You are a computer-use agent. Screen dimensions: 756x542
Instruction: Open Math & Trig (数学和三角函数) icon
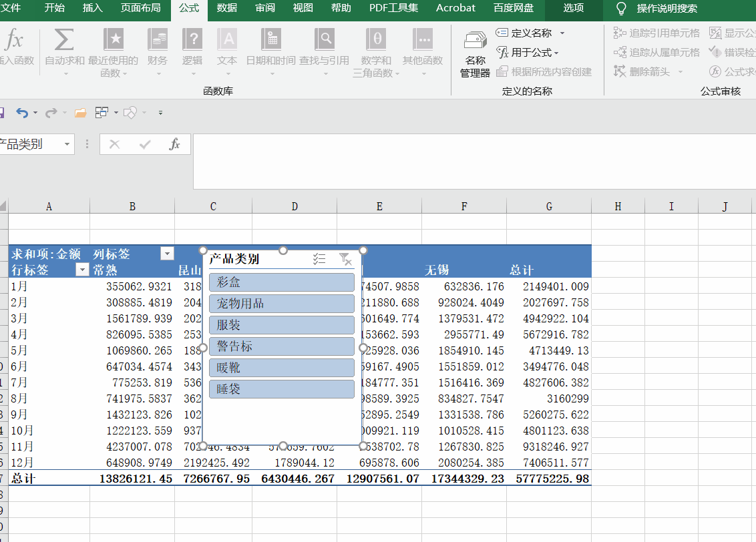pyautogui.click(x=375, y=39)
